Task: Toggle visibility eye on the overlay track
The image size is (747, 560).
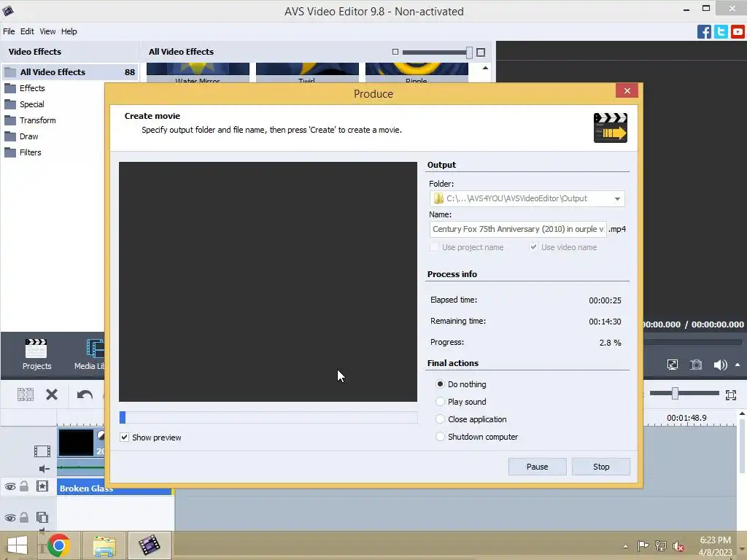Action: pyautogui.click(x=10, y=518)
